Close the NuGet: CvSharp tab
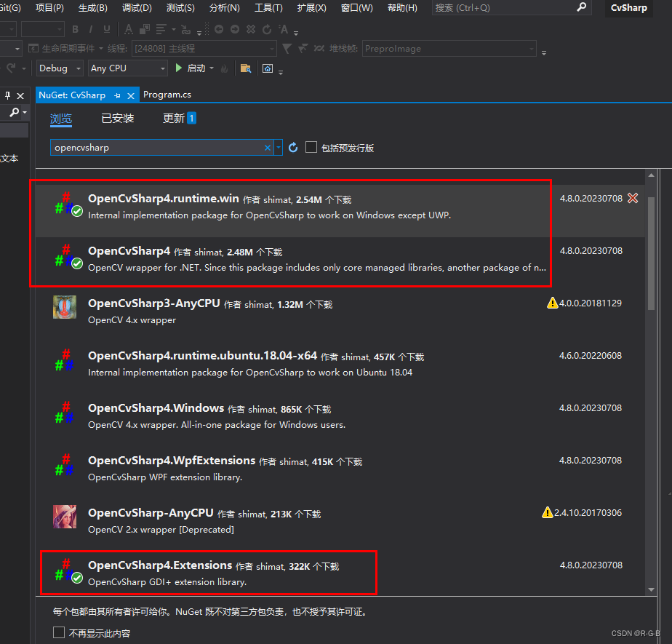 point(131,95)
